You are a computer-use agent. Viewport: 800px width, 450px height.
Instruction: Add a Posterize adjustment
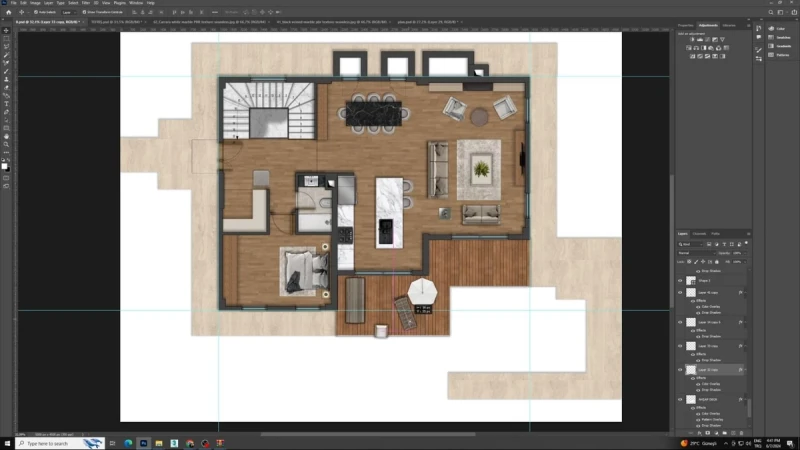pyautogui.click(x=699, y=56)
